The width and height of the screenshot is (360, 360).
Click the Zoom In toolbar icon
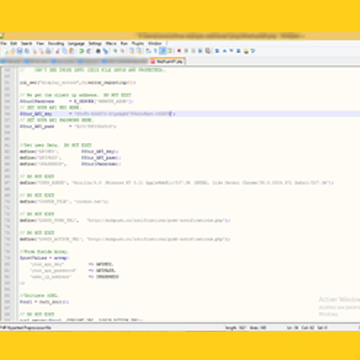(115, 51)
